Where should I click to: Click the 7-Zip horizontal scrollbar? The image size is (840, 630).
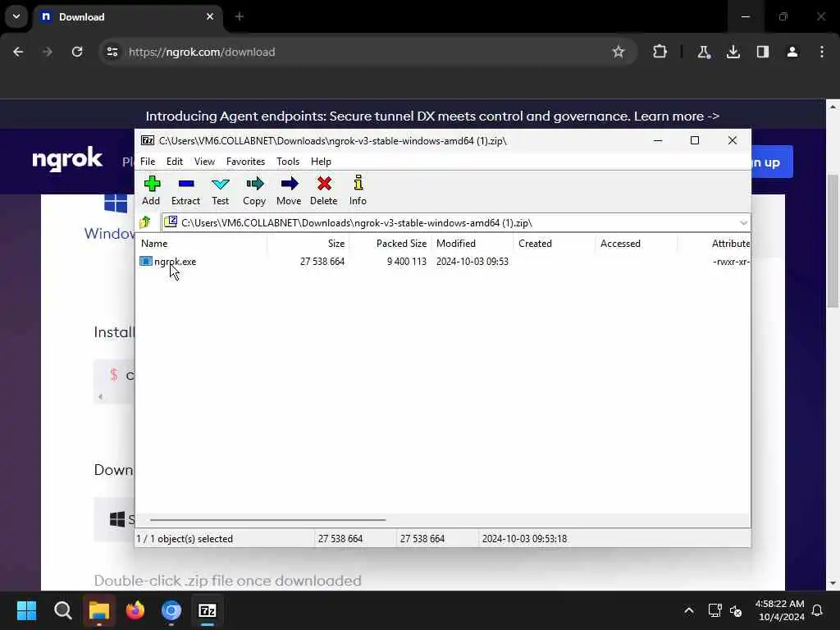pyautogui.click(x=267, y=519)
